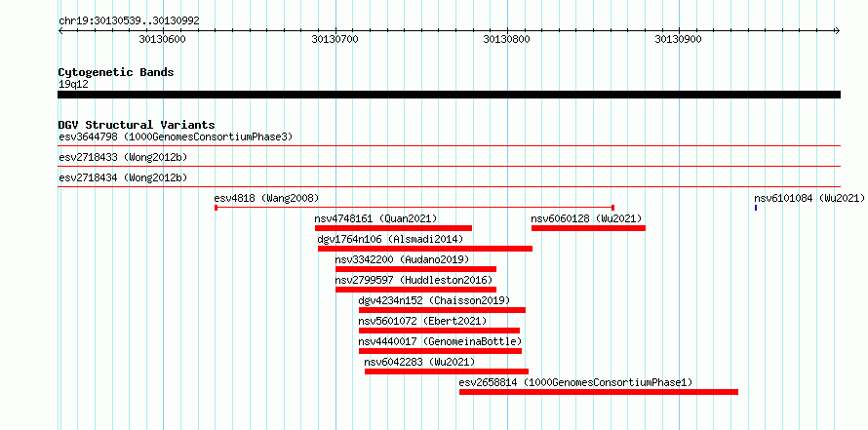Click the nsv6101084 (Wu2021) label
Viewport: 868px width, 430px height.
809,198
